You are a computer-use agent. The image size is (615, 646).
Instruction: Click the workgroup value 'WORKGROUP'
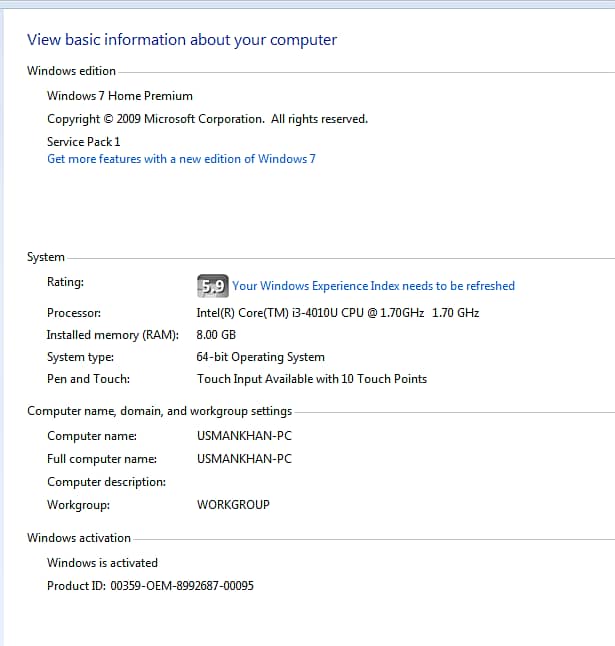coord(233,505)
